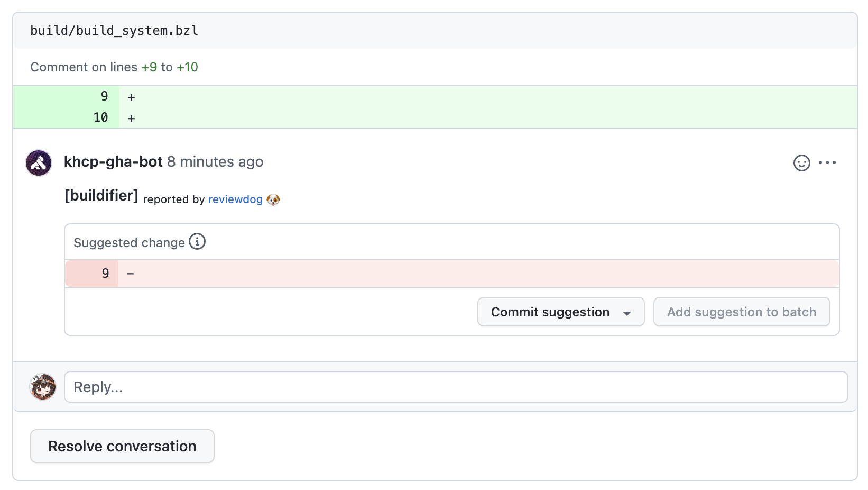Visit khcp-gha-bot's profile via the username
Screen dimensions: 868x490
pyautogui.click(x=113, y=162)
